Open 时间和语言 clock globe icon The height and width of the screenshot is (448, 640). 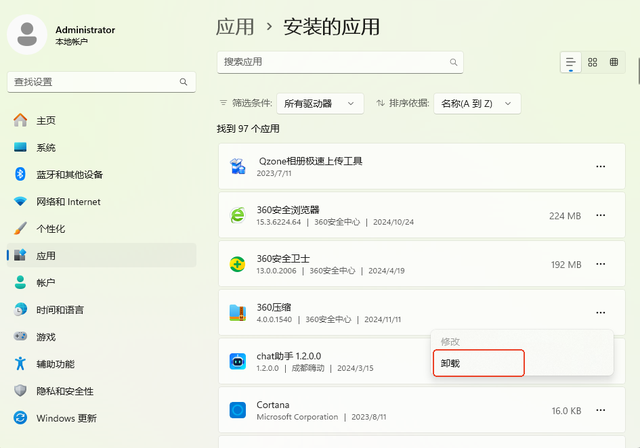tap(20, 310)
